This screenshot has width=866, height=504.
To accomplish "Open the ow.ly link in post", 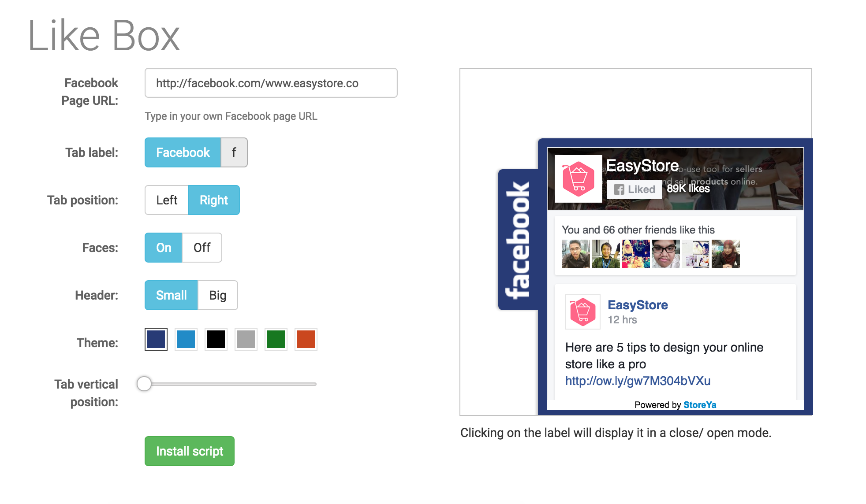I will [638, 381].
